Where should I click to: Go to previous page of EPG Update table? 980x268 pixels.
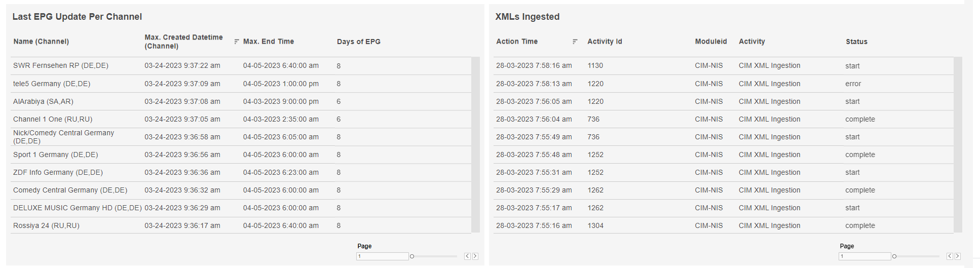467,256
